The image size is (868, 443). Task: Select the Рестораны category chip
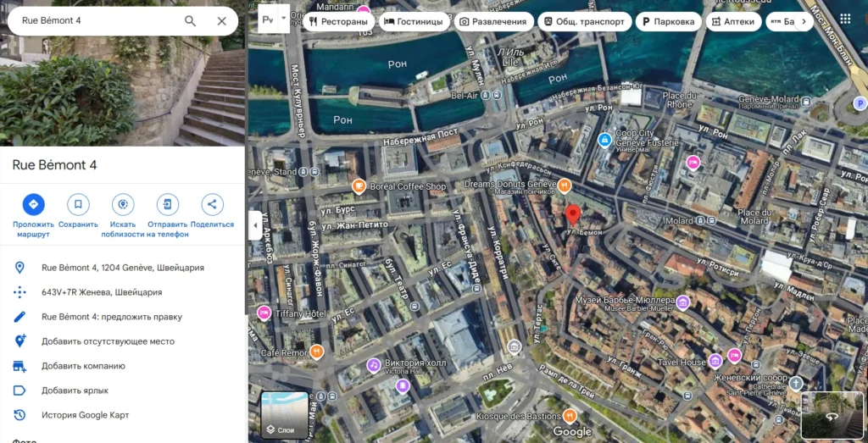337,22
